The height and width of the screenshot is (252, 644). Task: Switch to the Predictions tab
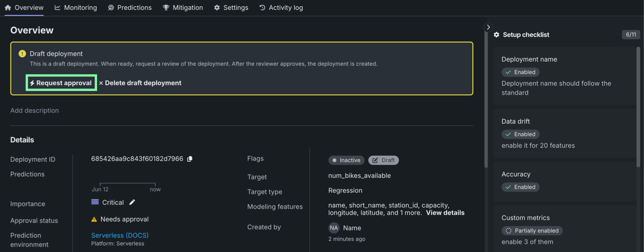(x=130, y=8)
